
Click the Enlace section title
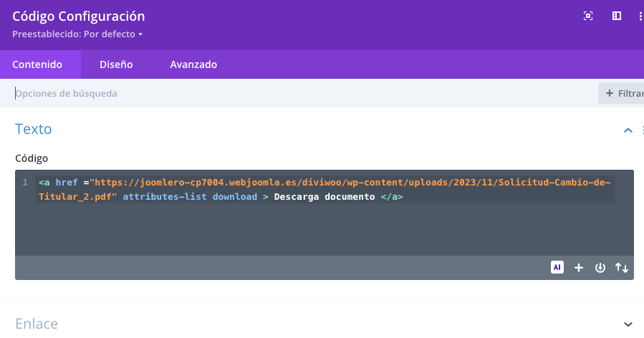coord(37,324)
